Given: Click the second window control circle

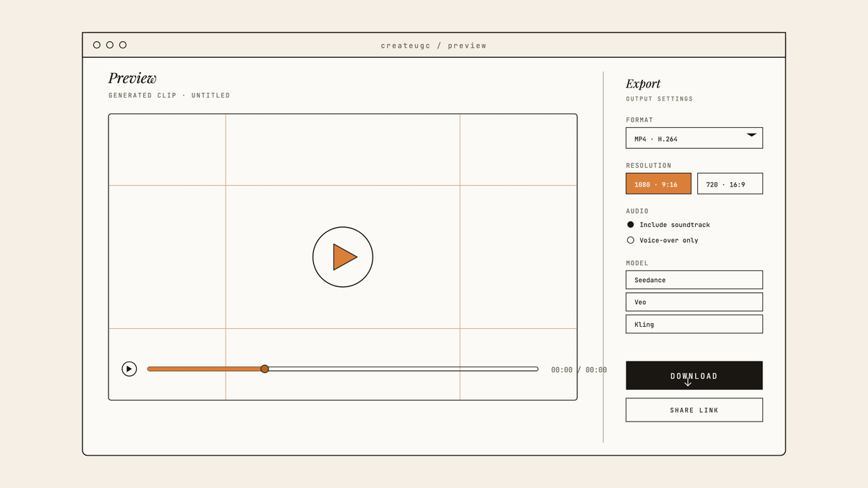Looking at the screenshot, I should point(110,45).
